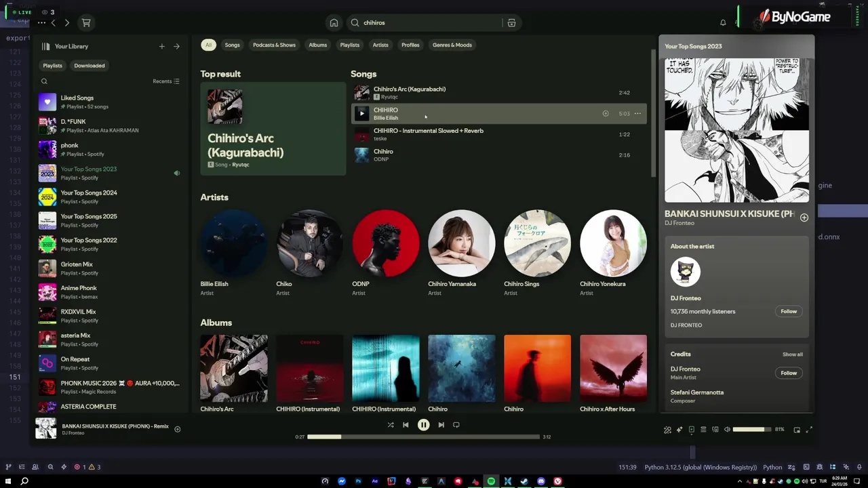The image size is (868, 488).
Task: Open the miniplayer icon
Action: pos(797,430)
